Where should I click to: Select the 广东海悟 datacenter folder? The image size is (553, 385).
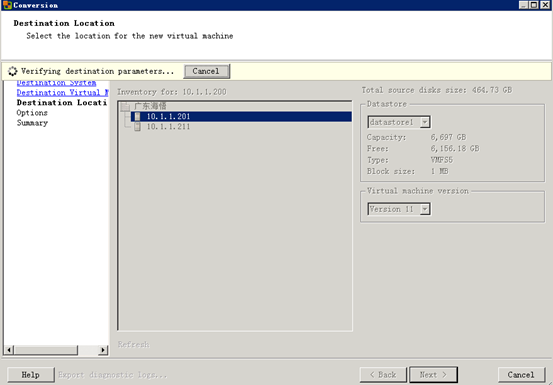150,106
